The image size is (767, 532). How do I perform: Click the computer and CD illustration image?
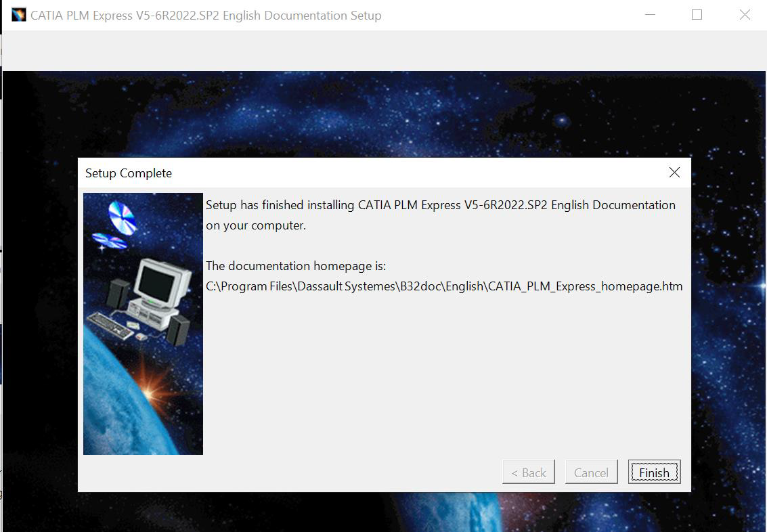143,324
